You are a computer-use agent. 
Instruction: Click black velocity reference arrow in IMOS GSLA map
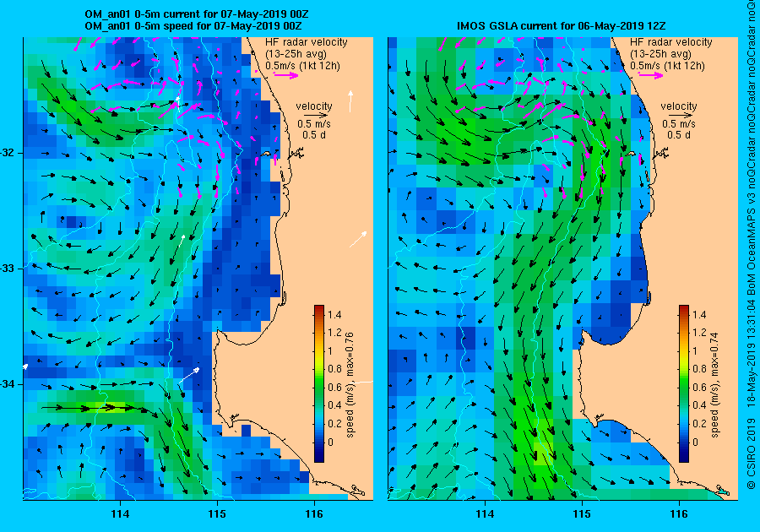[x=681, y=116]
